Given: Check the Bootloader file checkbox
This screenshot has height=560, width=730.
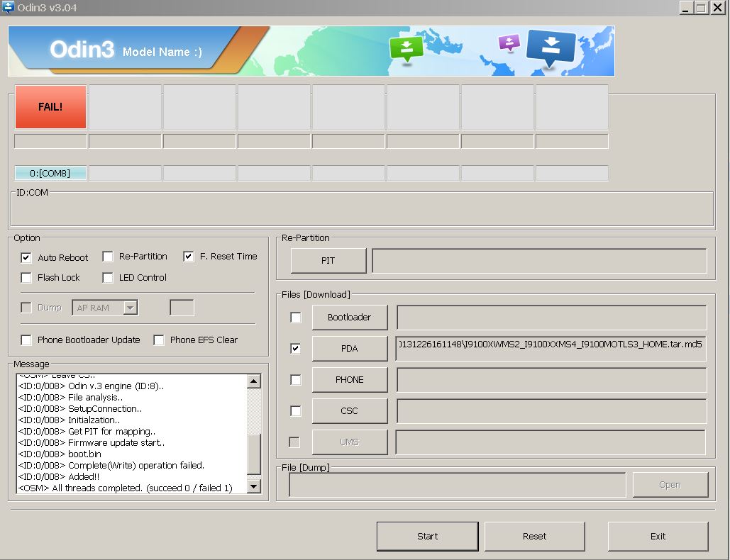Looking at the screenshot, I should coord(295,317).
